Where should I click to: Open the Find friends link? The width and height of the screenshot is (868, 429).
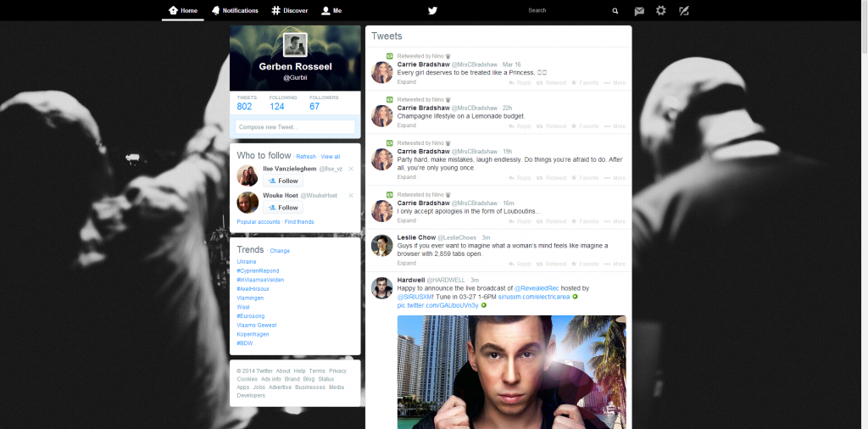click(299, 222)
